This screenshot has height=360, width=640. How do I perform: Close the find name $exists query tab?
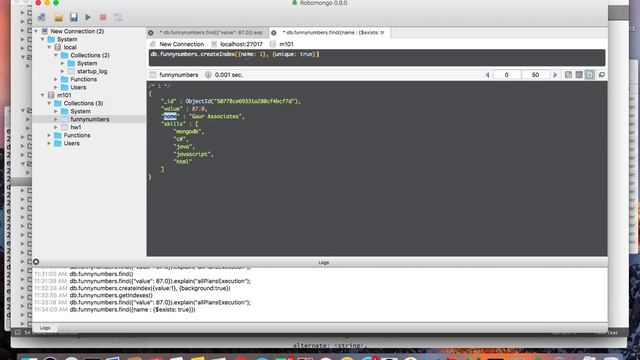(274, 33)
